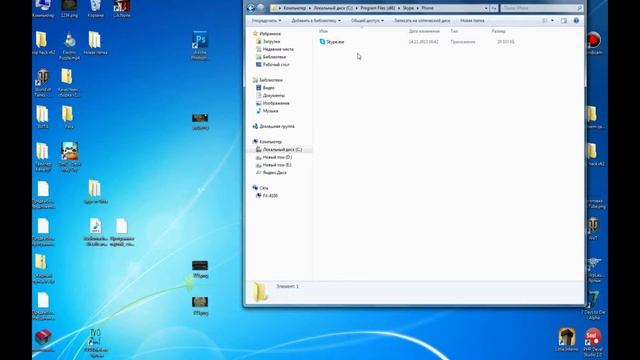Viewport: 640px width, 360px height.
Task: Select the Adobe Photoshop desktop shortcut
Action: pos(200,46)
